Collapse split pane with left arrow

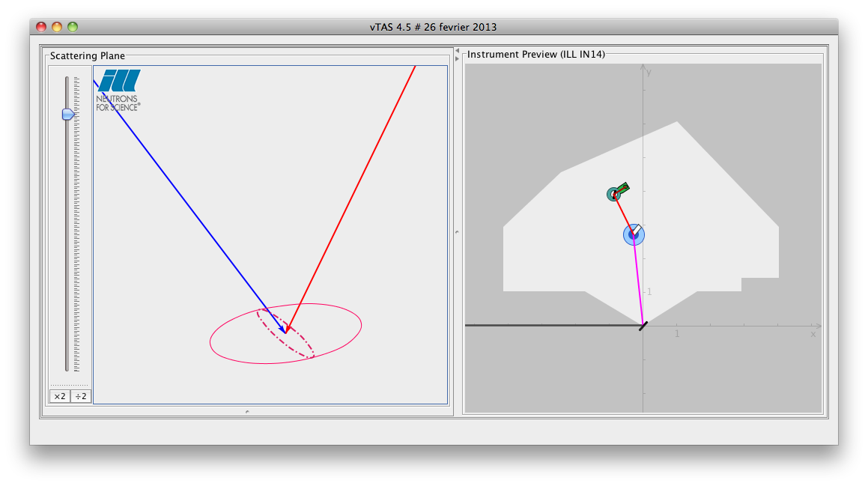[x=458, y=50]
